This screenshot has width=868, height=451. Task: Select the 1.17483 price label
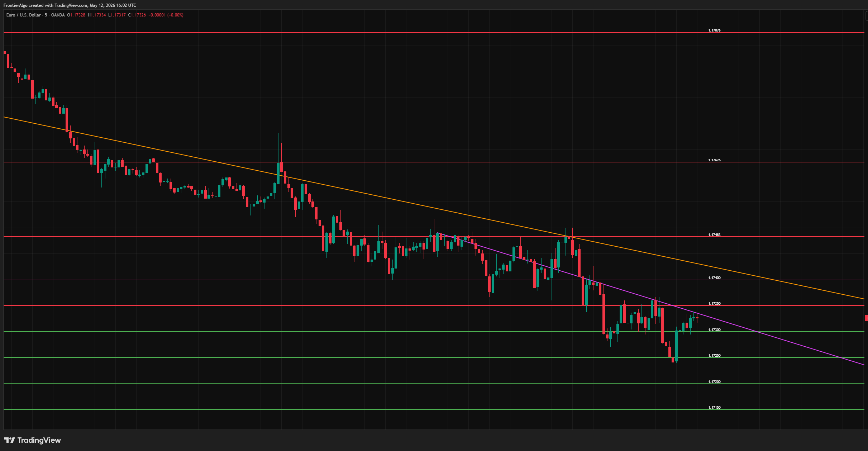[714, 235]
